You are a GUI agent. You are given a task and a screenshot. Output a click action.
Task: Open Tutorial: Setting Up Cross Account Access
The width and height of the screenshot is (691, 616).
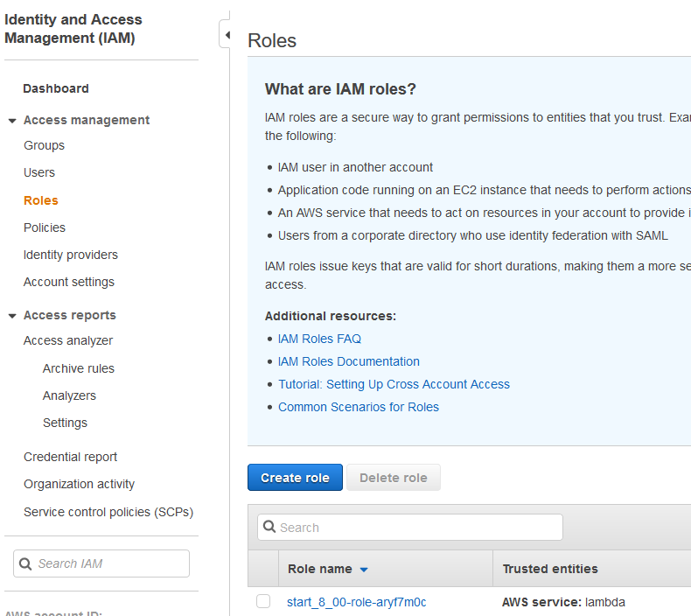coord(394,384)
